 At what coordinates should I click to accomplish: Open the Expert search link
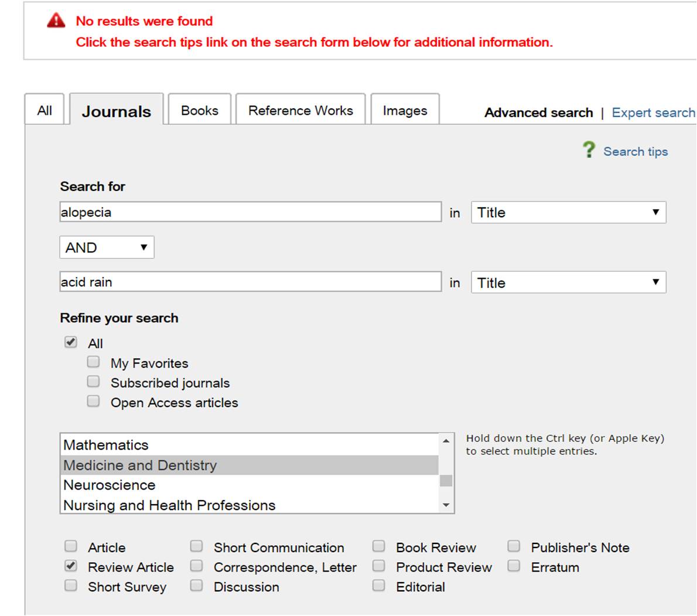click(654, 112)
